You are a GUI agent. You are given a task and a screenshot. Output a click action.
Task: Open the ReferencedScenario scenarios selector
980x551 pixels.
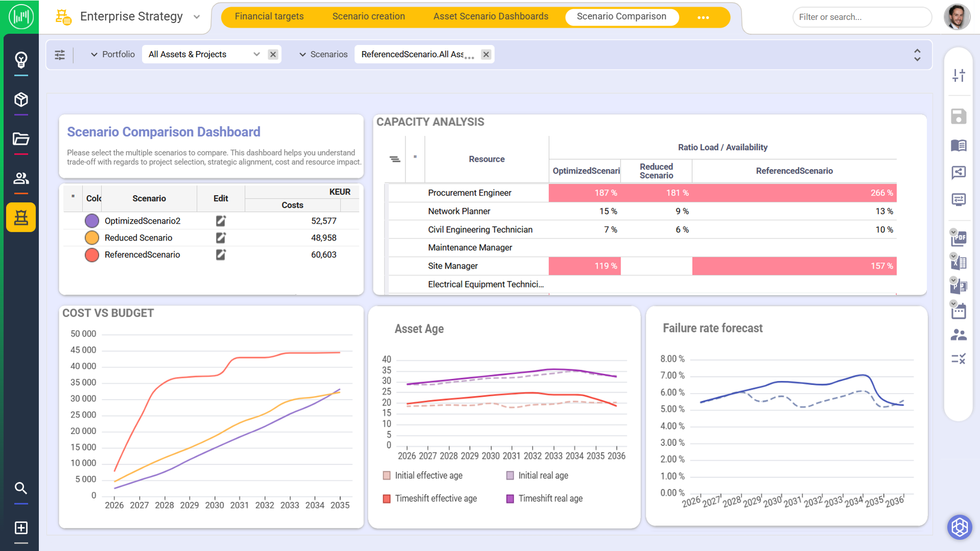417,55
